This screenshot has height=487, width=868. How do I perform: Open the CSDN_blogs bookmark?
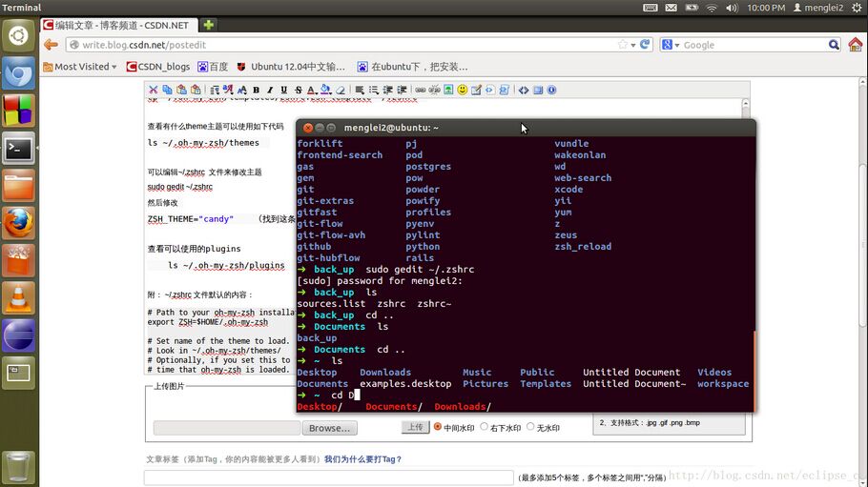tap(158, 67)
